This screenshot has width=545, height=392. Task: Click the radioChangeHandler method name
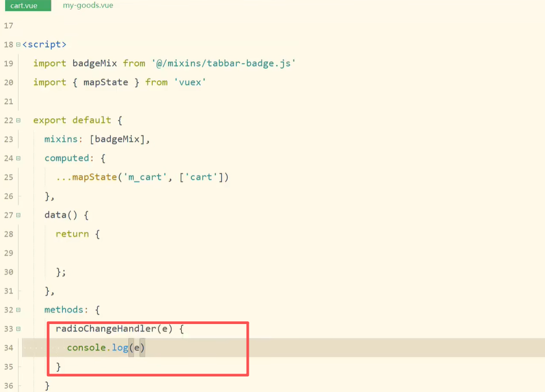(106, 329)
